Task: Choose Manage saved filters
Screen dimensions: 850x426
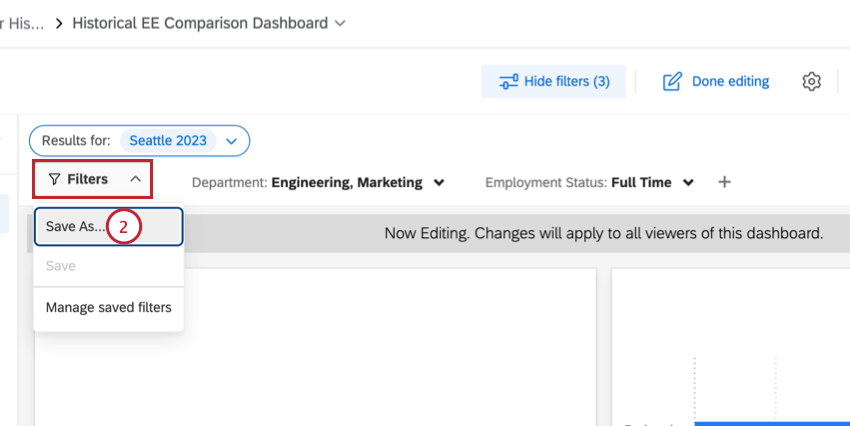Action: [x=108, y=307]
